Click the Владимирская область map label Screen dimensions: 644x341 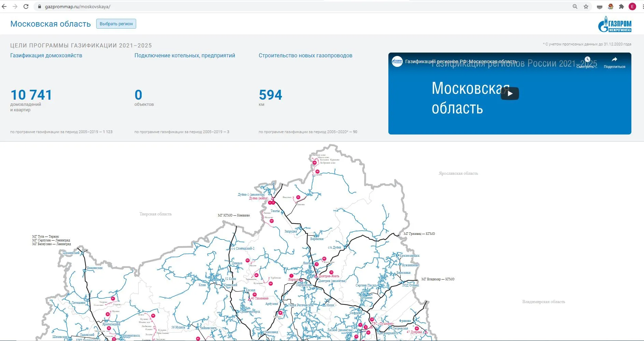(544, 302)
